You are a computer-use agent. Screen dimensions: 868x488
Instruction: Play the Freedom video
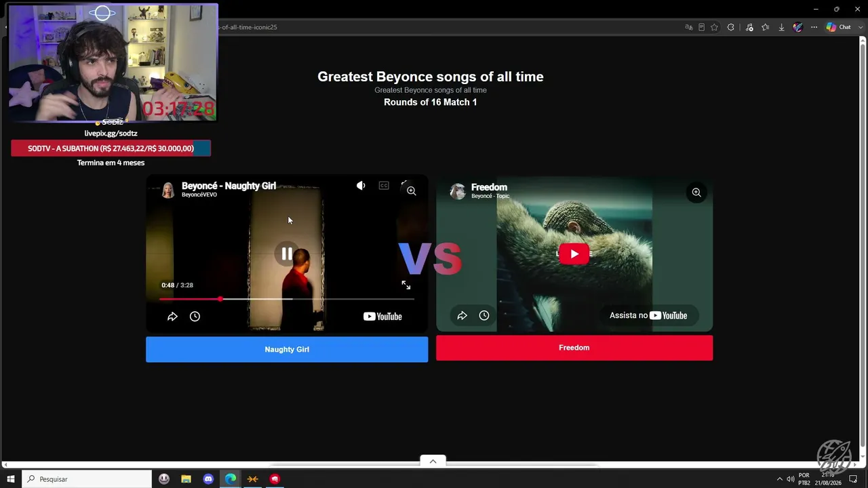(574, 253)
